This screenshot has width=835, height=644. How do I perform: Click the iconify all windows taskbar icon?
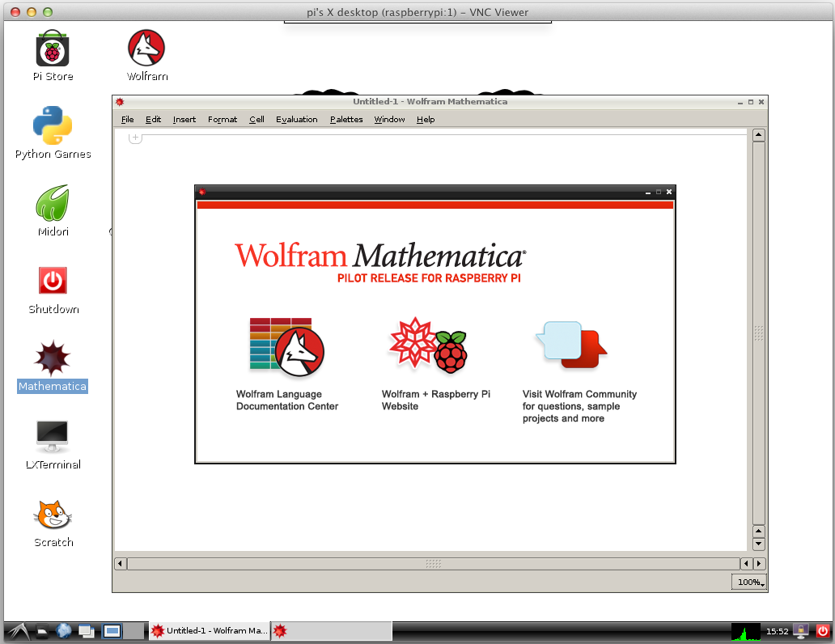87,631
